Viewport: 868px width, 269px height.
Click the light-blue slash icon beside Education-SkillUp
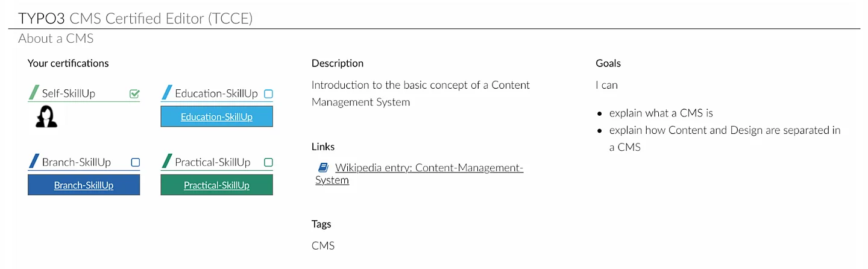click(167, 93)
